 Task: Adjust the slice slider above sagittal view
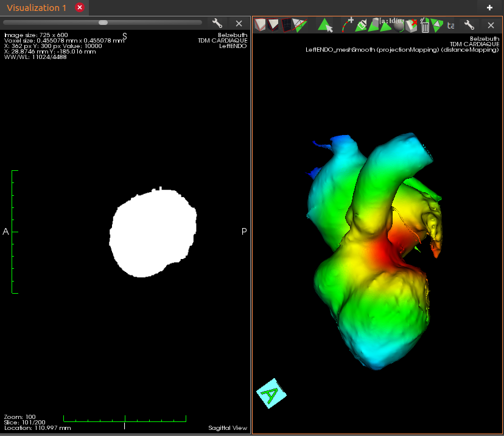click(x=103, y=22)
